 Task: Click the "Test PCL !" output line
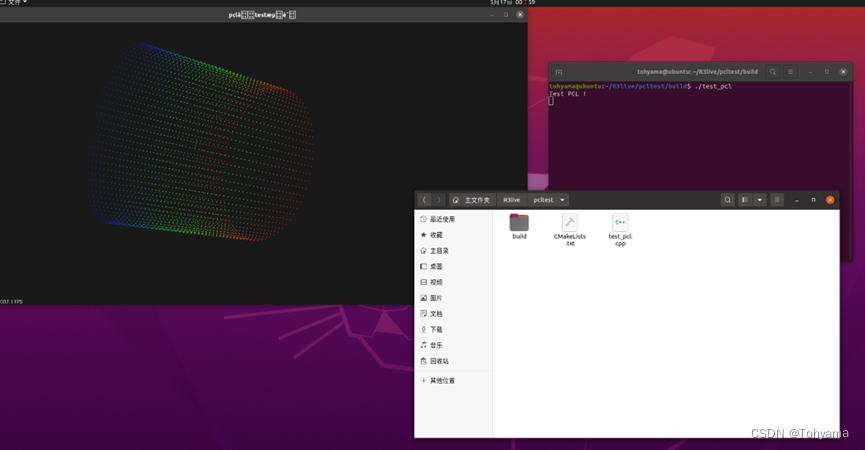(567, 94)
